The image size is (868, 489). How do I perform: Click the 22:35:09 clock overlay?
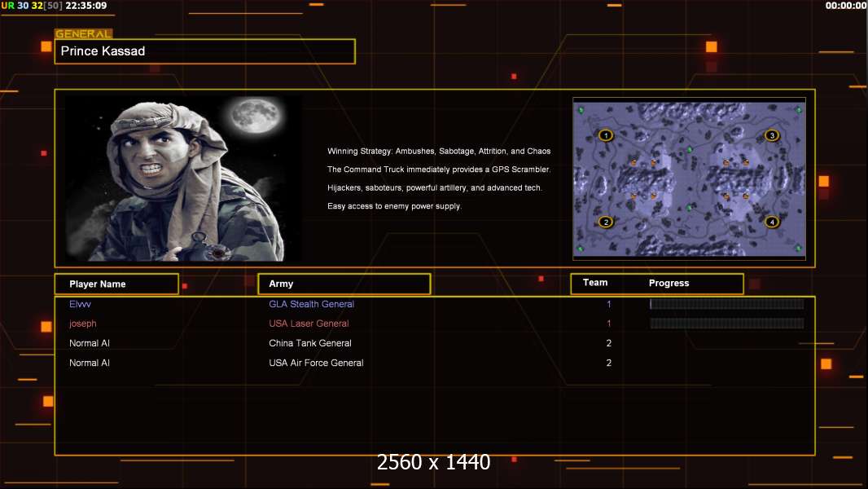pos(85,6)
